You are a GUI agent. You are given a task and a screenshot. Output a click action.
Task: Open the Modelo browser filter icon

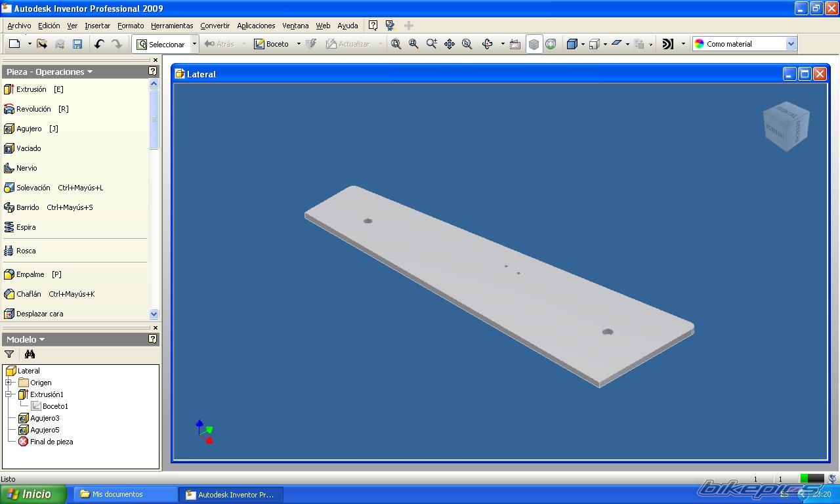tap(9, 354)
